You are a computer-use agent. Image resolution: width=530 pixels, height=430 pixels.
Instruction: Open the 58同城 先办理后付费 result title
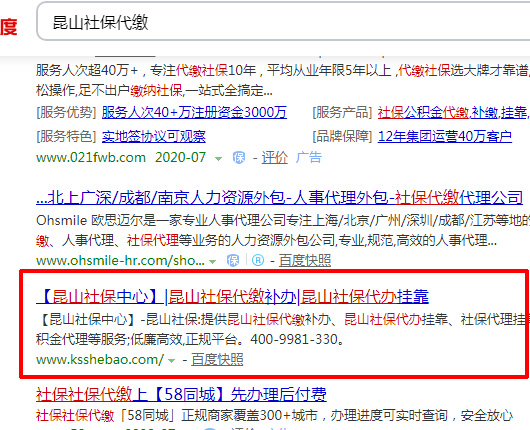pyautogui.click(x=181, y=395)
